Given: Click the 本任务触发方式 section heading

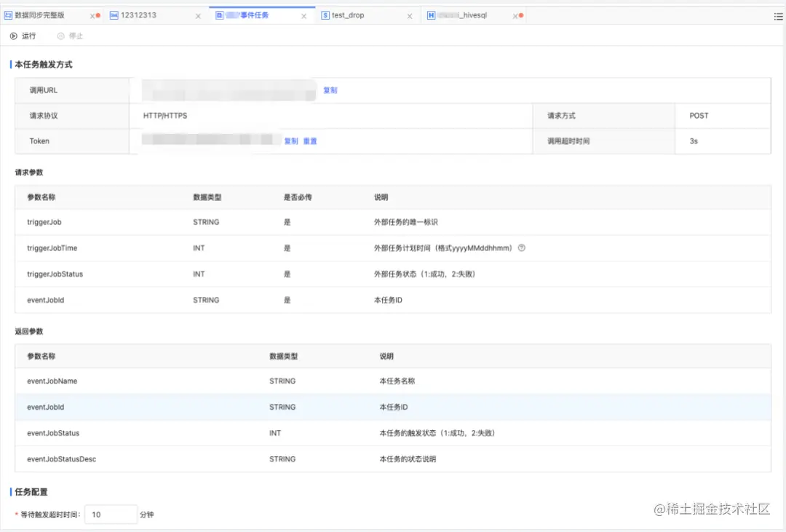Looking at the screenshot, I should pos(43,65).
